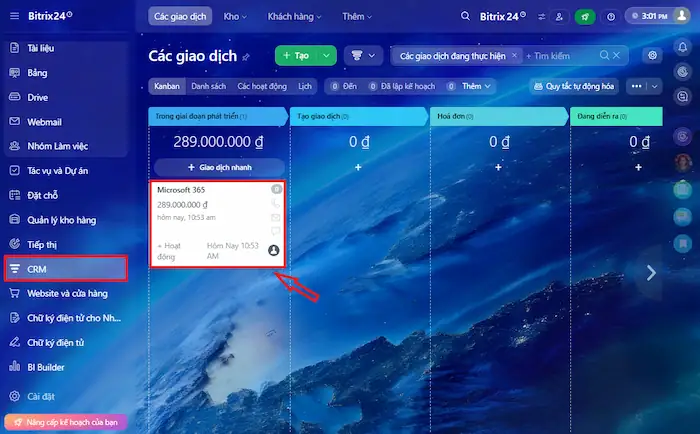This screenshot has width=700, height=434.
Task: Open the bookmark icon in right panel
Action: [x=683, y=243]
